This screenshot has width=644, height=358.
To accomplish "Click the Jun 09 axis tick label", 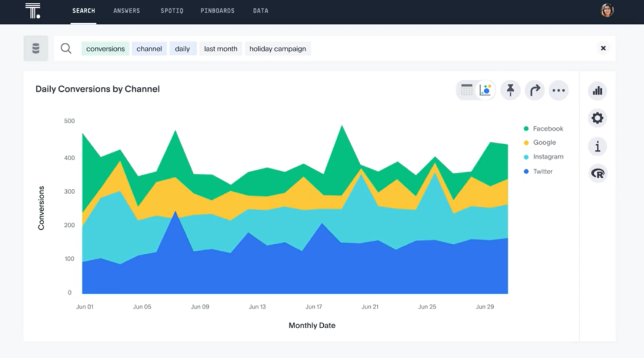I will (x=200, y=307).
